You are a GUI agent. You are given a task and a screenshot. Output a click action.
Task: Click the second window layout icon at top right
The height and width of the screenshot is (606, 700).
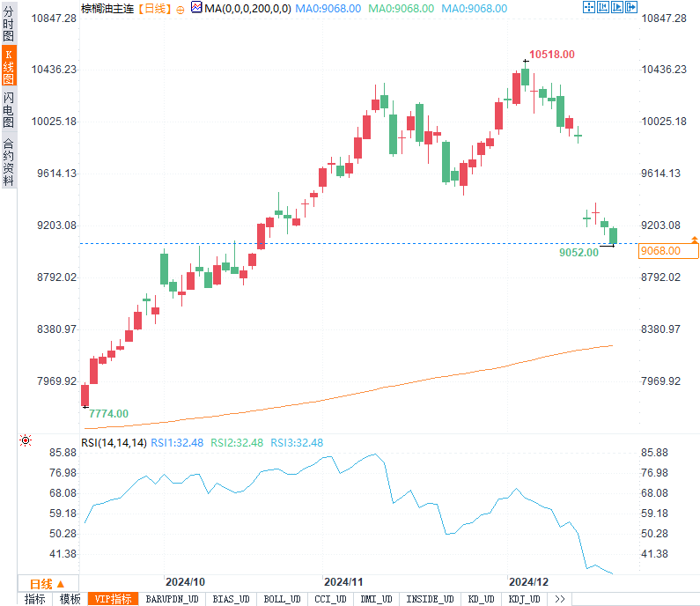603,8
